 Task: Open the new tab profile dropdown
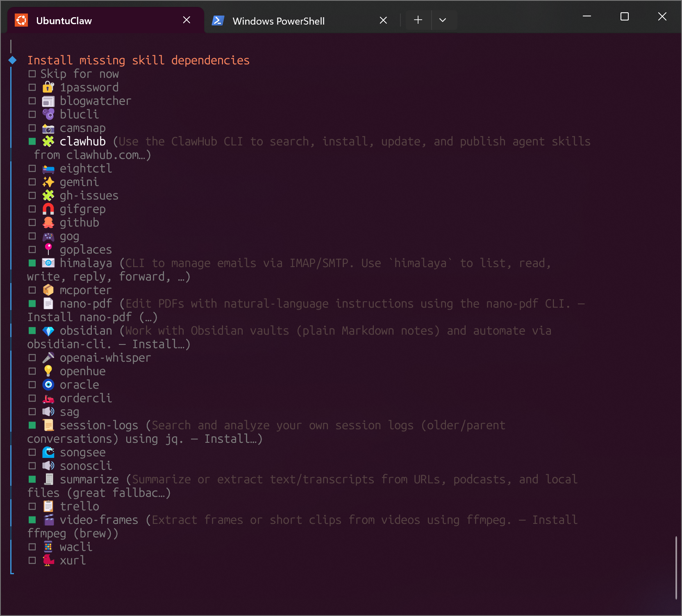(x=443, y=20)
